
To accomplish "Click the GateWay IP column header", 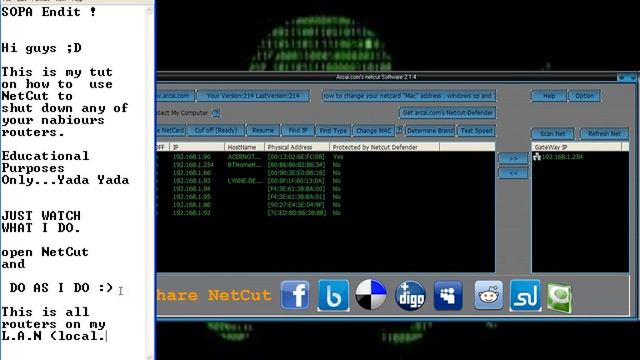I will (x=576, y=147).
